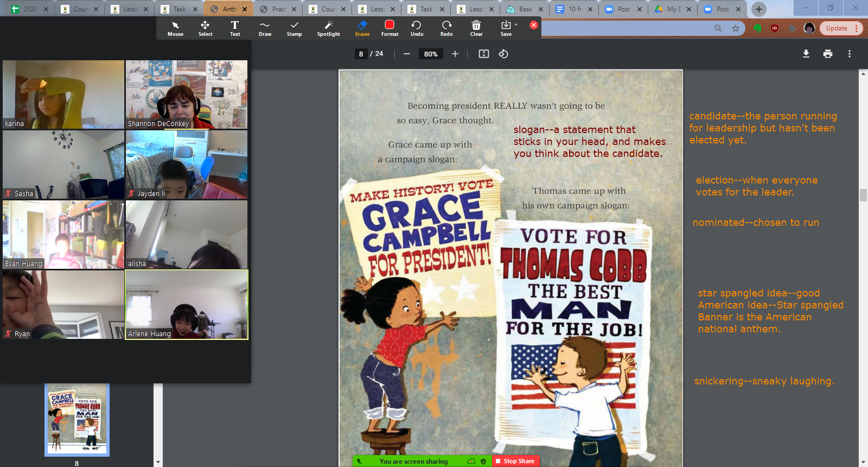Select Sasha's video tile

[x=63, y=165]
